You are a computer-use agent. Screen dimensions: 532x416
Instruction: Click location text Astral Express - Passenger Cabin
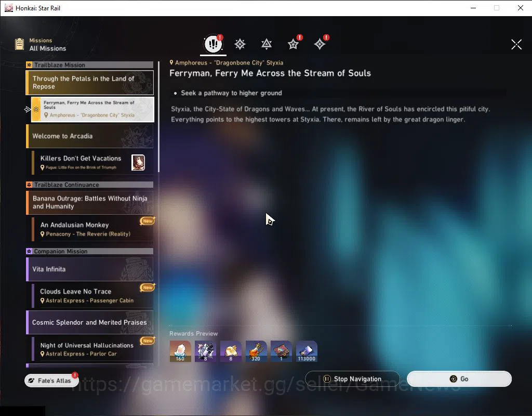coord(89,301)
